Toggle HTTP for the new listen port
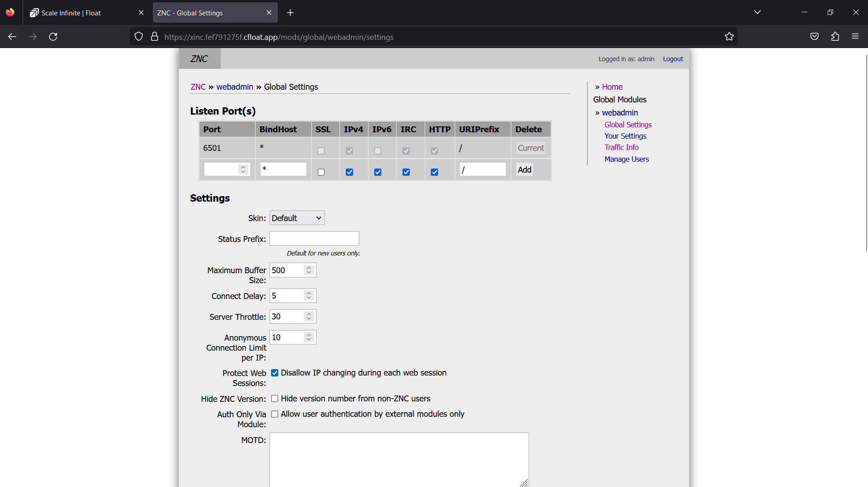This screenshot has width=868, height=487. (435, 172)
